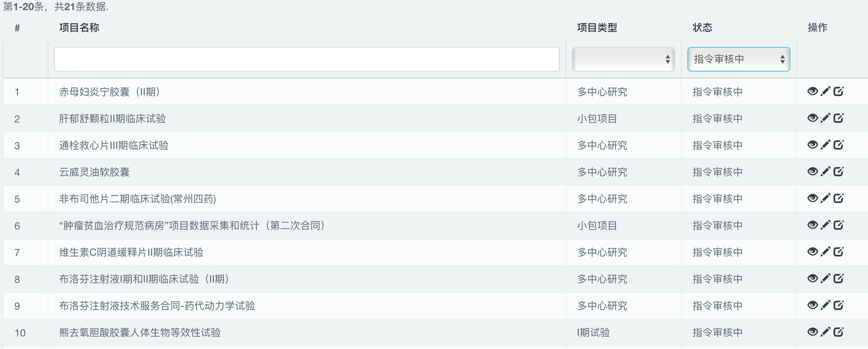Click square-edit icon for 肿瘤贫血治疗规范病房 row
Image resolution: width=868 pixels, height=349 pixels.
tap(838, 225)
